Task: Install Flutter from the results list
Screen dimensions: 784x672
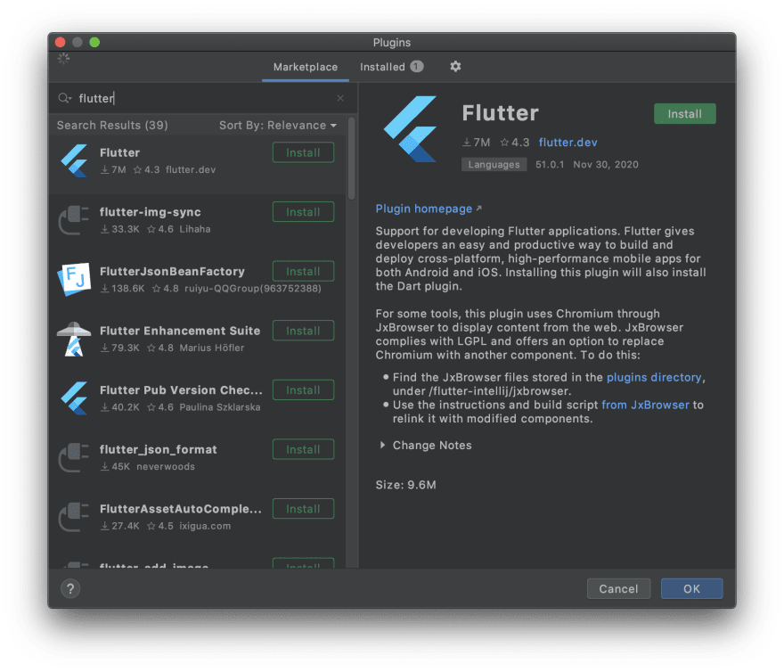Action: [x=303, y=152]
